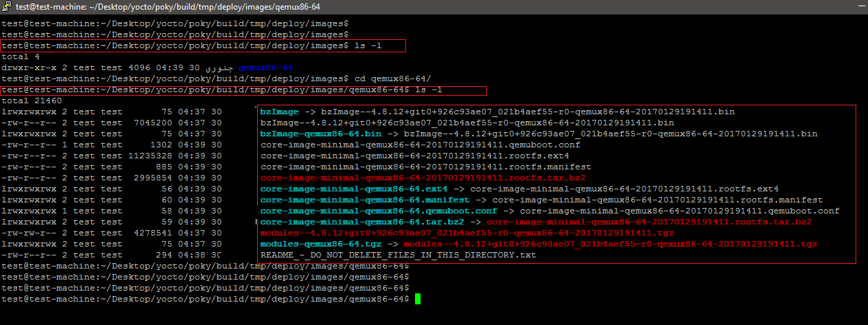Click the green terminal cursor block
Viewport: 868px width, 325px height.
(417, 299)
